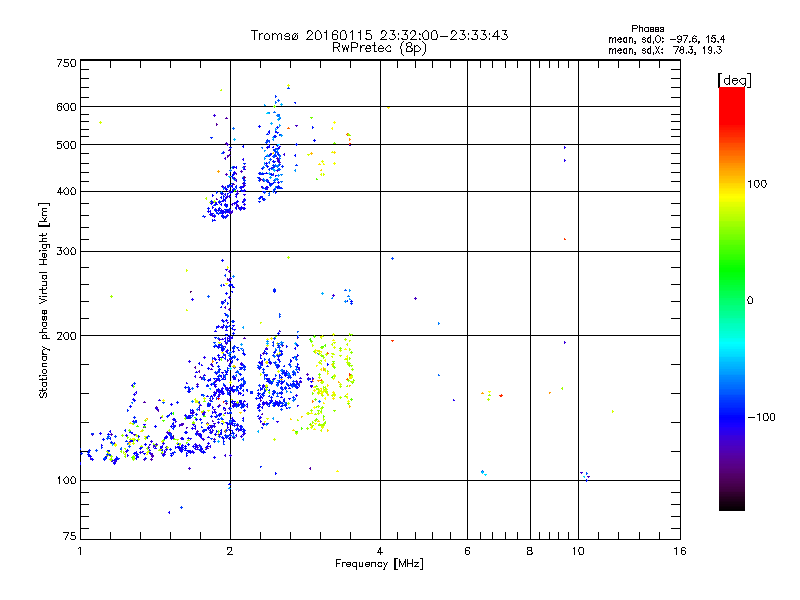Click the '500' height tick label
The height and width of the screenshot is (600, 800).
tap(67, 145)
